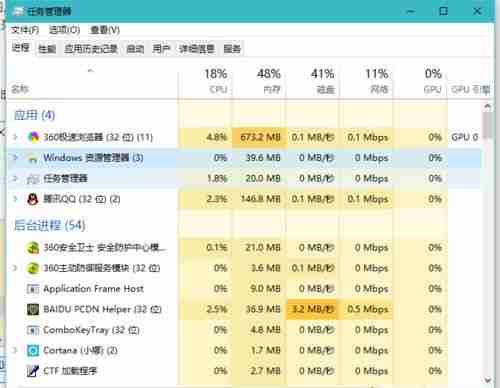The image size is (500, 388).
Task: Click the 2.5% CPU cell
Action: (205, 309)
